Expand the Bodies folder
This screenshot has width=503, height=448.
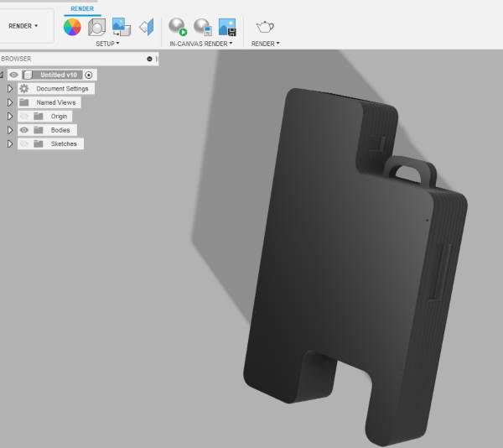point(10,130)
